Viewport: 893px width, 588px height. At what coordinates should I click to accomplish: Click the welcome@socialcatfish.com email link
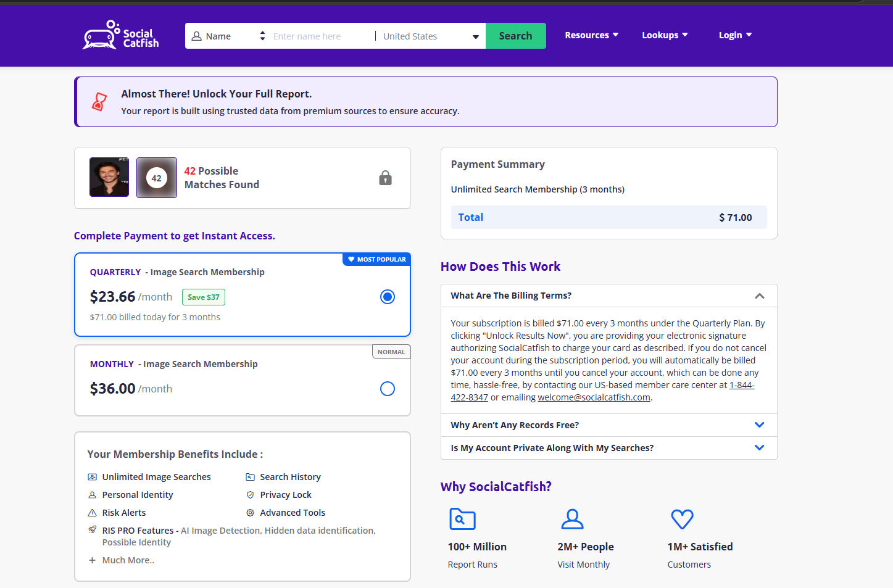coord(594,397)
